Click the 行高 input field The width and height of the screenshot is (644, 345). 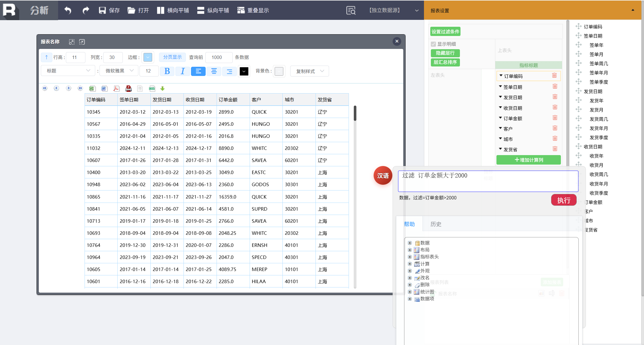pos(76,57)
